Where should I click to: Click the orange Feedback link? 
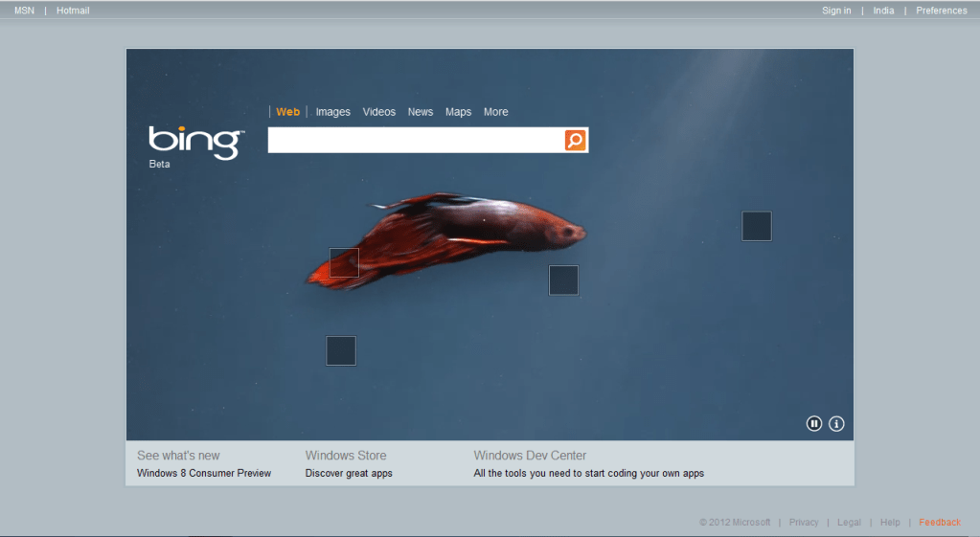940,523
